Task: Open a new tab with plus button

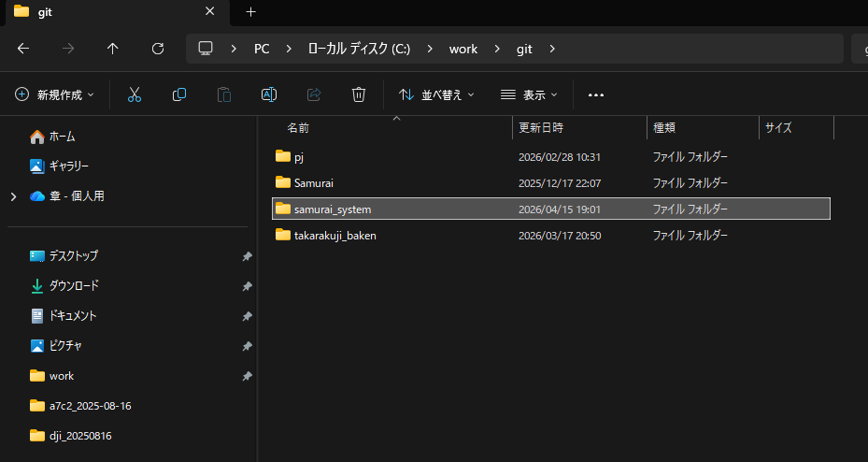Action: pos(250,12)
